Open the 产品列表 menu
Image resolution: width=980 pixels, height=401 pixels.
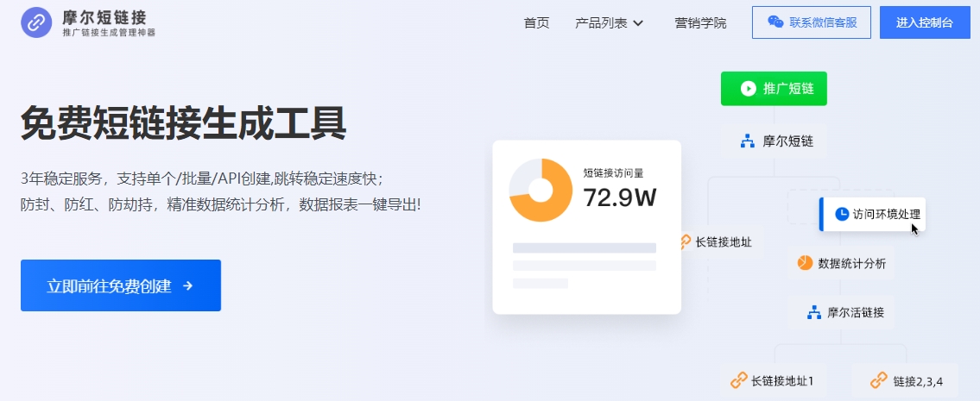602,23
